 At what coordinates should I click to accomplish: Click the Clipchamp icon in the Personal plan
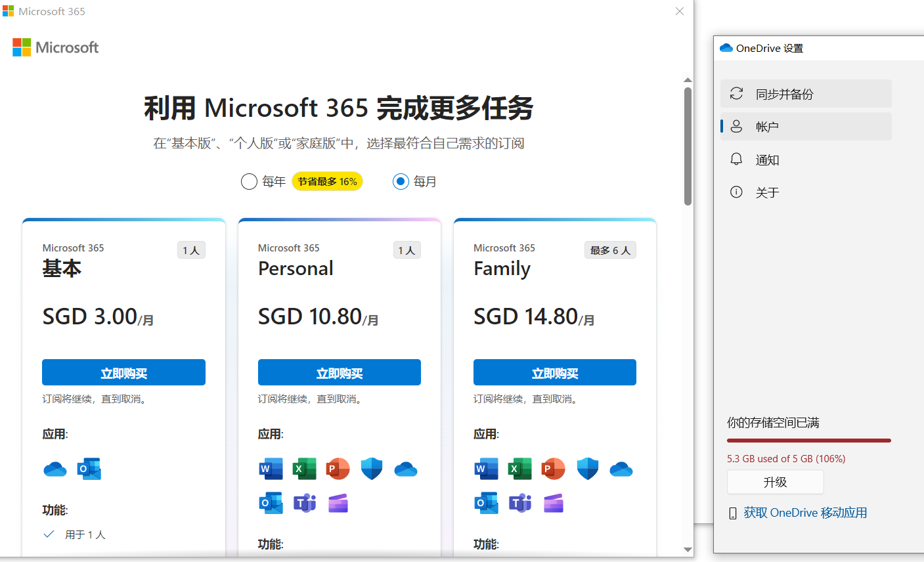click(338, 504)
